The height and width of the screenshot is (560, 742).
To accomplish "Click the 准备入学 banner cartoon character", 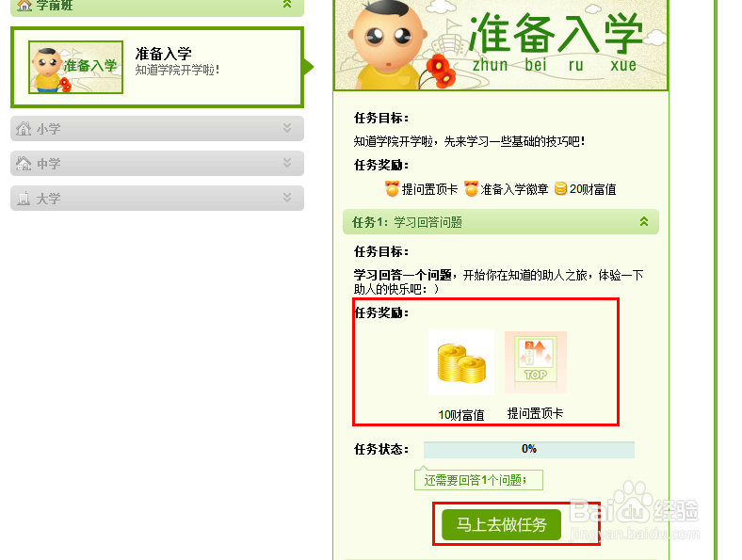I will 388,45.
